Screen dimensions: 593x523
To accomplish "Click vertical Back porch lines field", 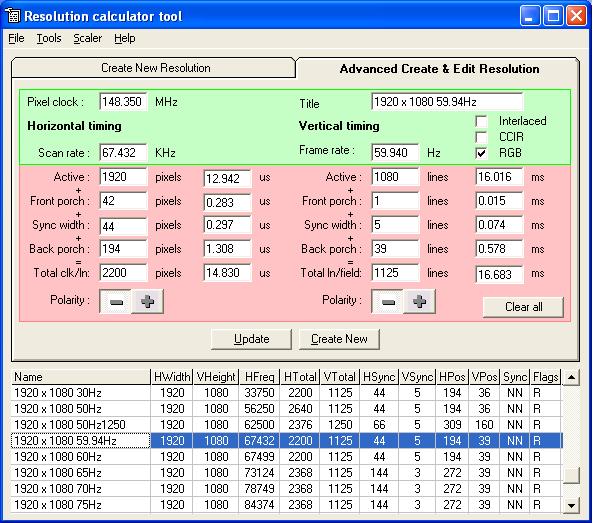I will (x=395, y=249).
